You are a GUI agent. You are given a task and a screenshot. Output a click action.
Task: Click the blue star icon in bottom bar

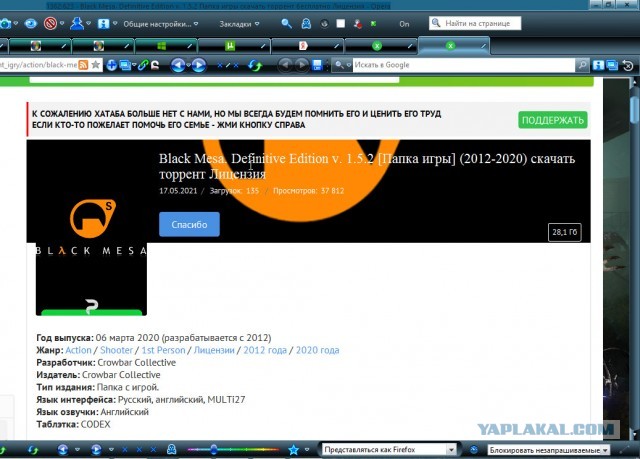[293, 450]
